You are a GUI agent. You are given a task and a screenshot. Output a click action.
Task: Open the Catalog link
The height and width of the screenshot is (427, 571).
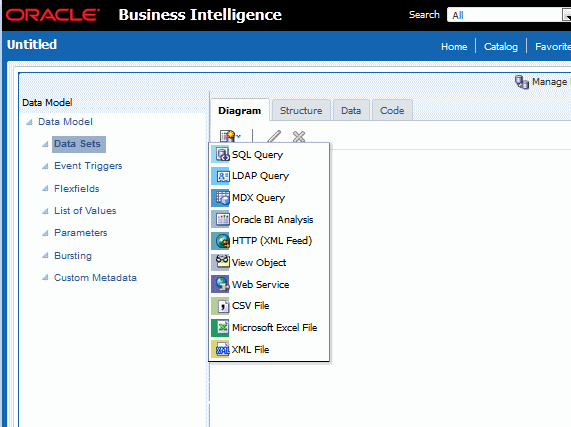pos(501,47)
